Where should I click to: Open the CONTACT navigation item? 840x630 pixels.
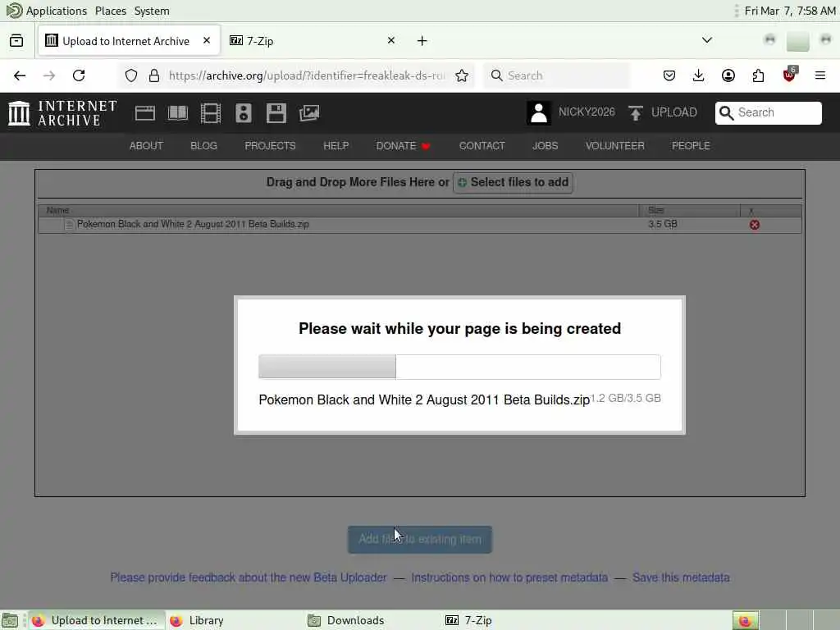coord(482,146)
